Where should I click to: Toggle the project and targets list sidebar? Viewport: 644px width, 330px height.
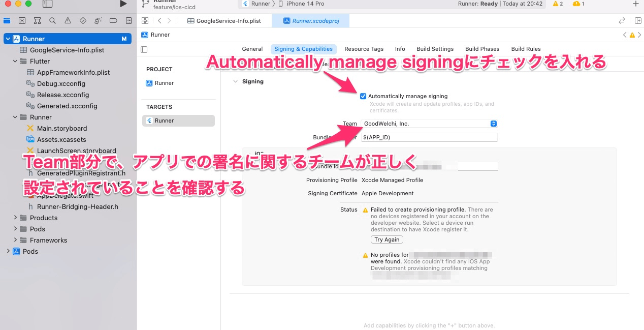click(x=144, y=49)
